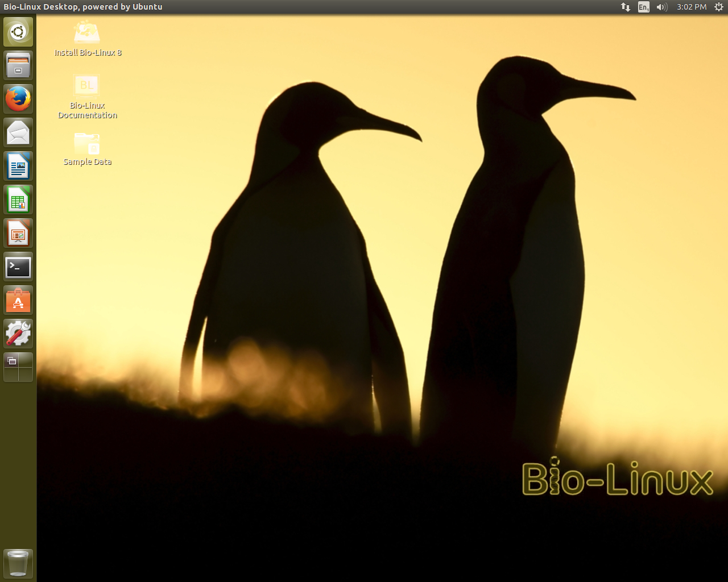This screenshot has height=582, width=728.
Task: Open the Files manager from launcher
Action: pos(18,65)
